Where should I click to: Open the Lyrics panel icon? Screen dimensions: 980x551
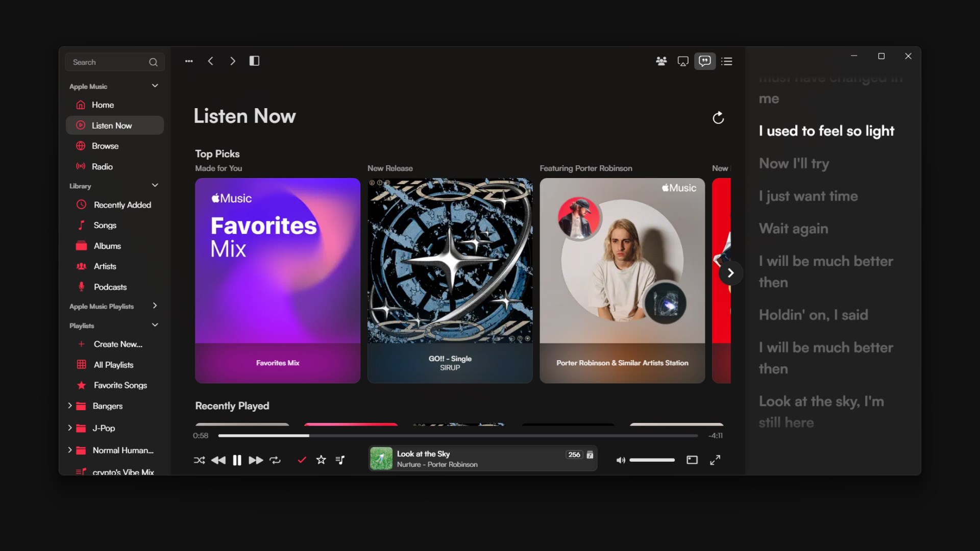[x=705, y=61]
